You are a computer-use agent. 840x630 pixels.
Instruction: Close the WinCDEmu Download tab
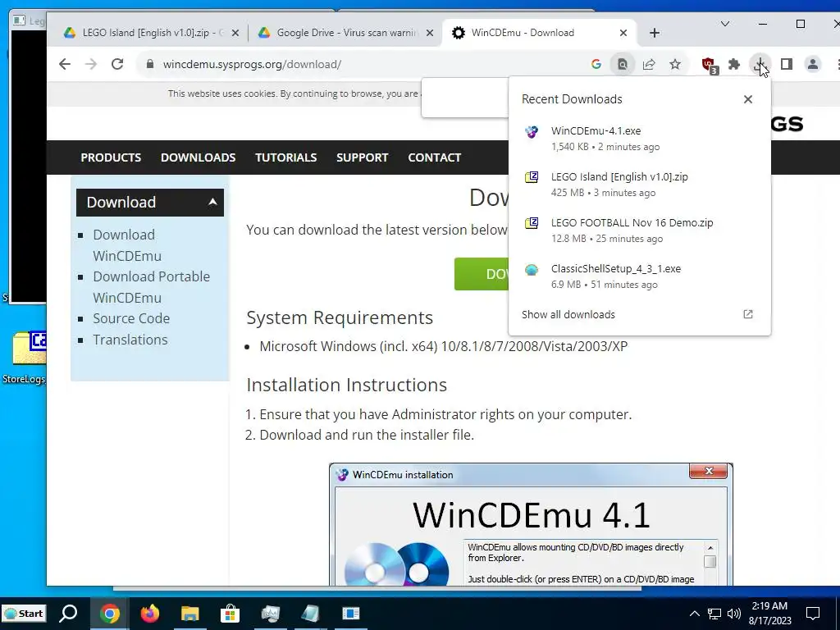623,33
